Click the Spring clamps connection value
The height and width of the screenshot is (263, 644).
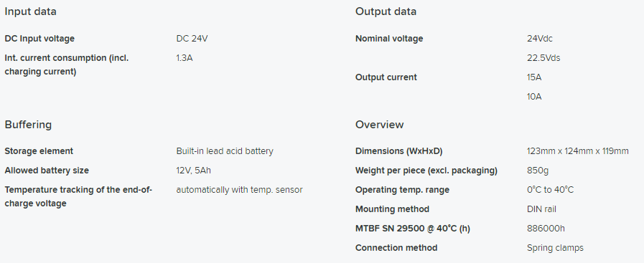click(x=555, y=248)
